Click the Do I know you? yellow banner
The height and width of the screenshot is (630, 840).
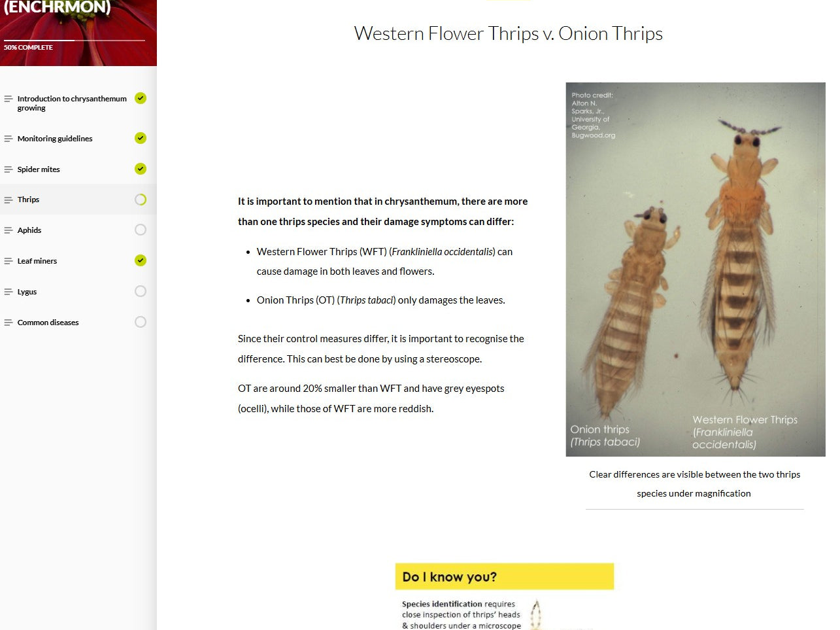[504, 576]
